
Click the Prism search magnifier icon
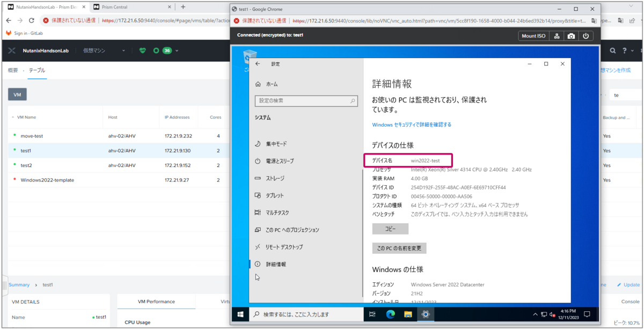[x=612, y=50]
